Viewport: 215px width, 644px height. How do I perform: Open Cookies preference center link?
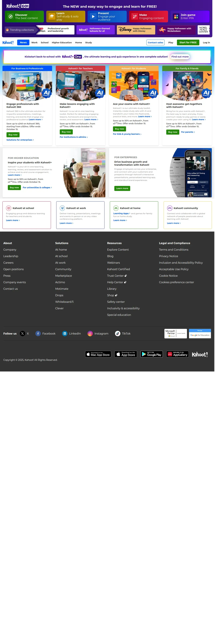tap(177, 282)
